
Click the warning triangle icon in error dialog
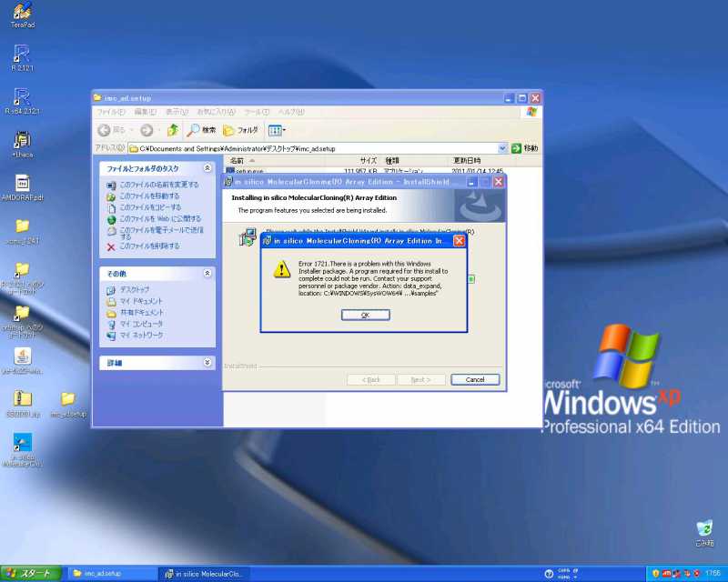pyautogui.click(x=282, y=270)
